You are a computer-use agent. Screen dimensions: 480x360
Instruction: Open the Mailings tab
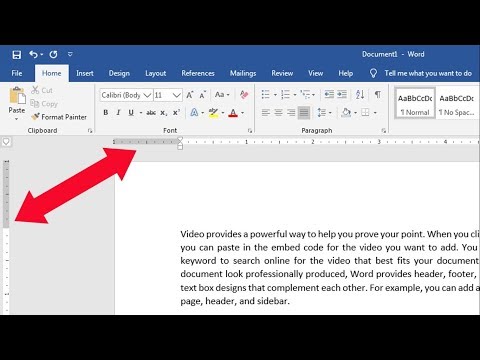coord(243,73)
